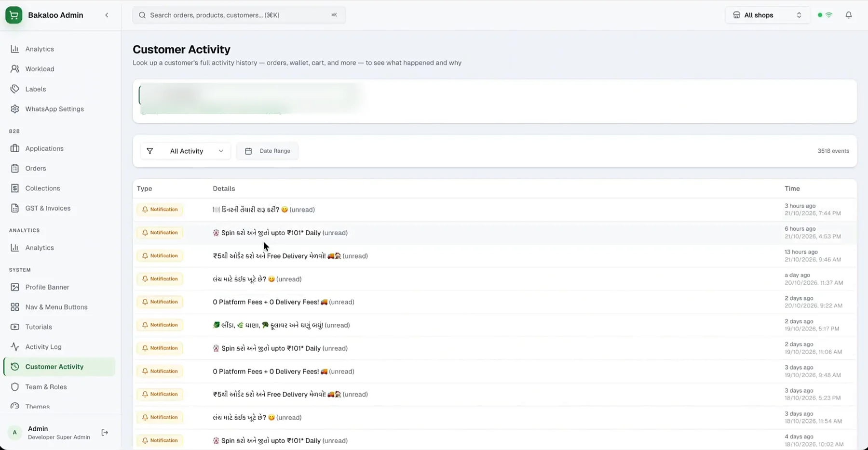This screenshot has width=868, height=450.
Task: Click the Spin notification dated 19/10/2026, 11:06 AM
Action: 495,348
